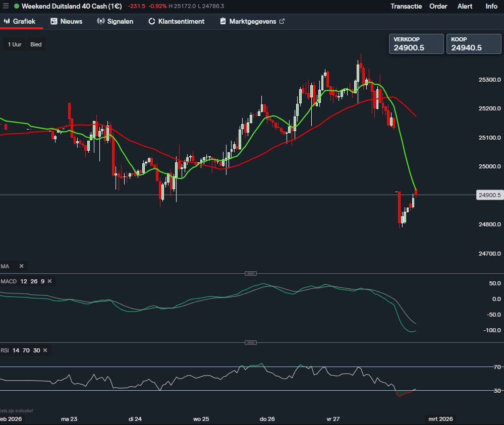This screenshot has height=425, width=504.
Task: Open RSI 14 70 30 settings label
Action: [x=20, y=350]
